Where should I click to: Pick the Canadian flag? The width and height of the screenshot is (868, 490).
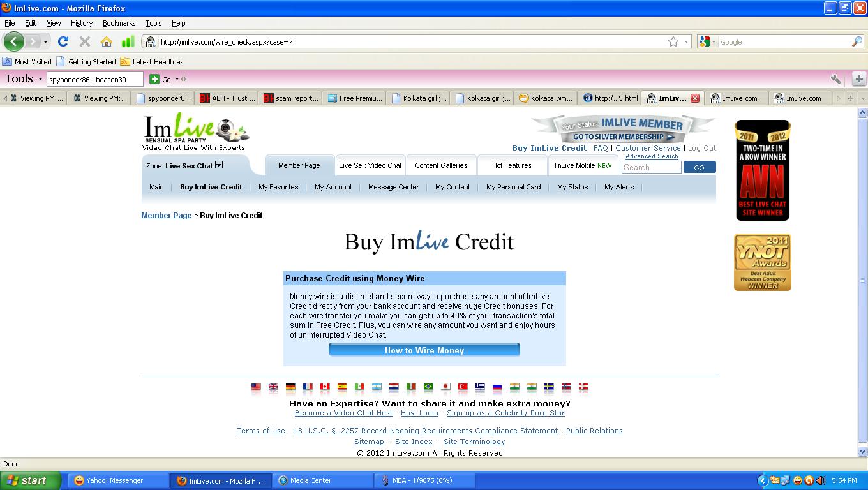pos(325,387)
